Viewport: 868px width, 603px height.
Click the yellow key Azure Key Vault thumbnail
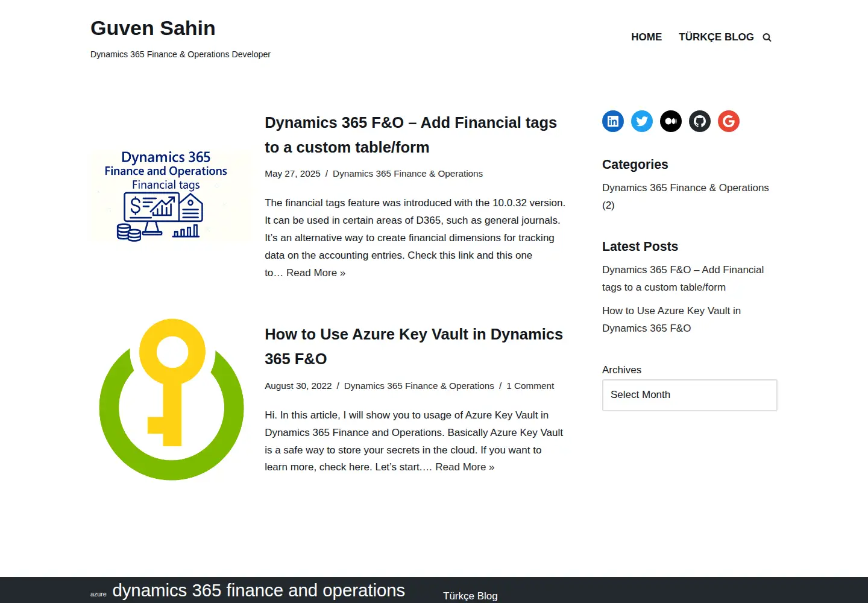point(171,399)
